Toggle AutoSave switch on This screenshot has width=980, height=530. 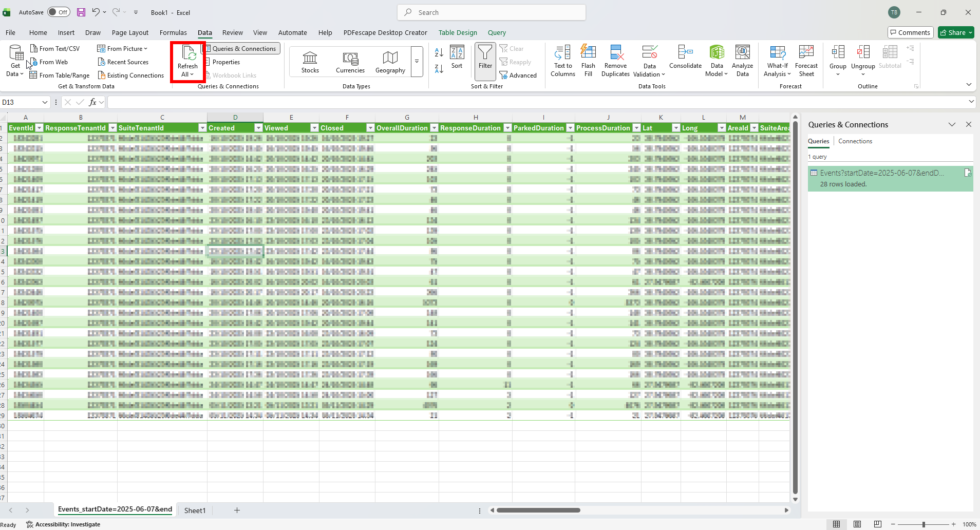[x=59, y=12]
